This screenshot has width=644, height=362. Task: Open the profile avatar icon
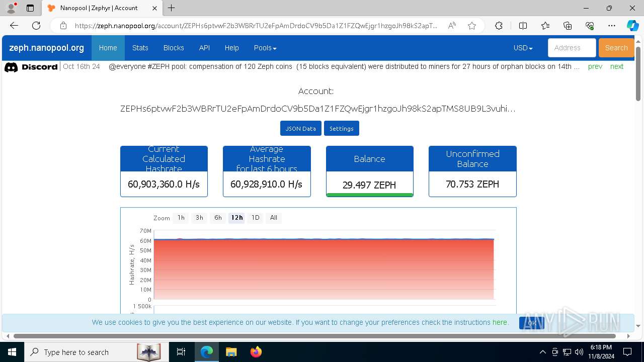[x=11, y=8]
